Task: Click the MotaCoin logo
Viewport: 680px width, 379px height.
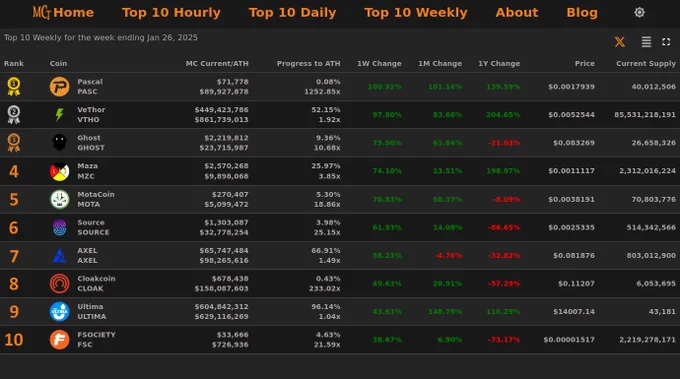Action: [x=59, y=199]
